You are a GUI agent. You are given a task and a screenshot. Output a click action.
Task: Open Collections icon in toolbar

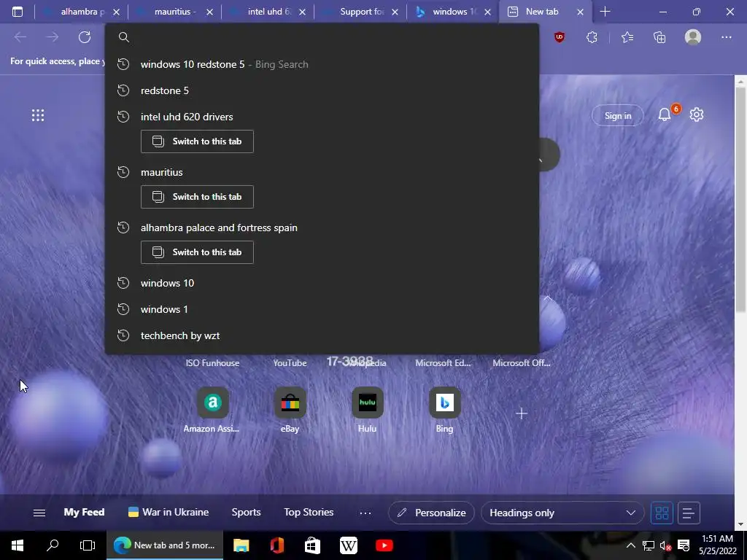(x=659, y=37)
